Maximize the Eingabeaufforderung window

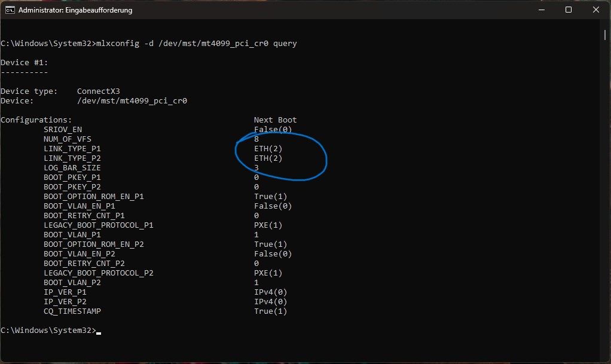coord(569,10)
